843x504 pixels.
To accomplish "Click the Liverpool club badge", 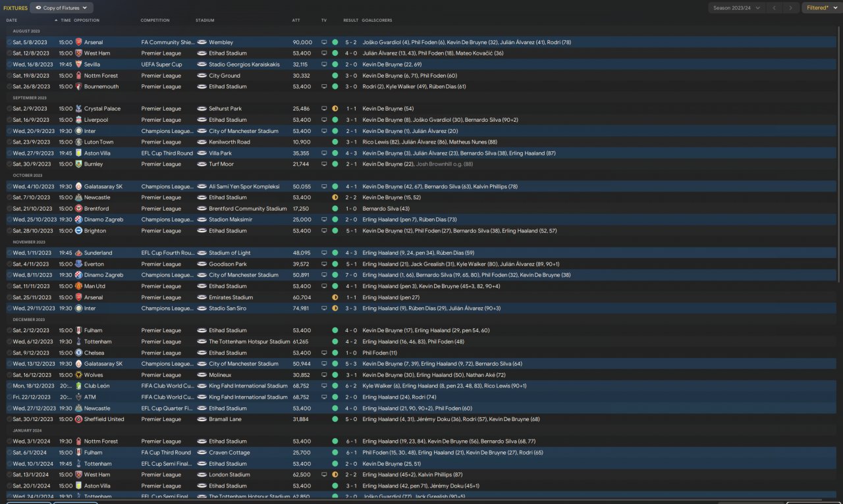I will tap(78, 120).
